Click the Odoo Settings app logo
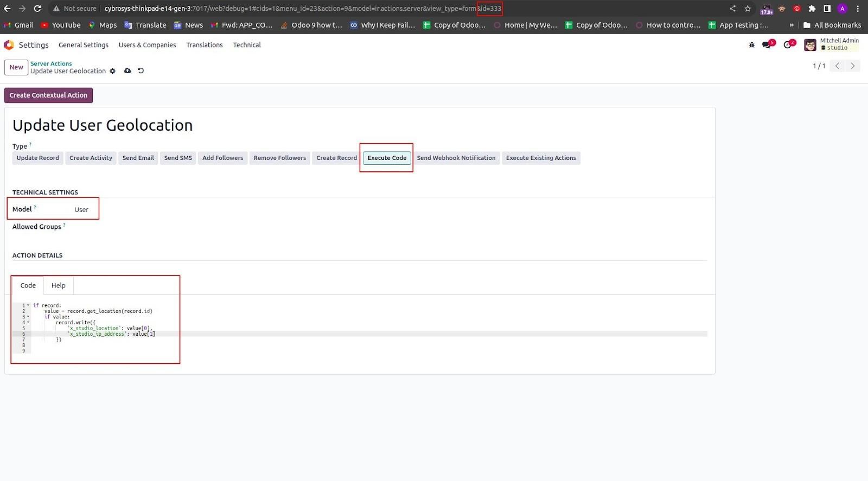Image resolution: width=868 pixels, height=481 pixels. tap(9, 45)
